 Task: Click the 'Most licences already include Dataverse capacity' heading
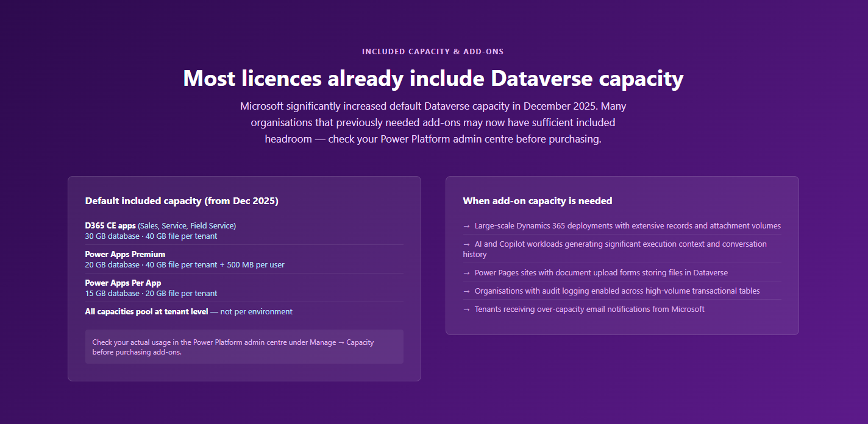coord(433,79)
